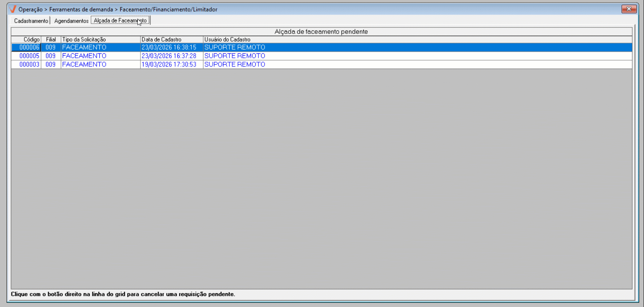This screenshot has height=307, width=644.
Task: Sort by the Código column header
Action: pos(26,40)
